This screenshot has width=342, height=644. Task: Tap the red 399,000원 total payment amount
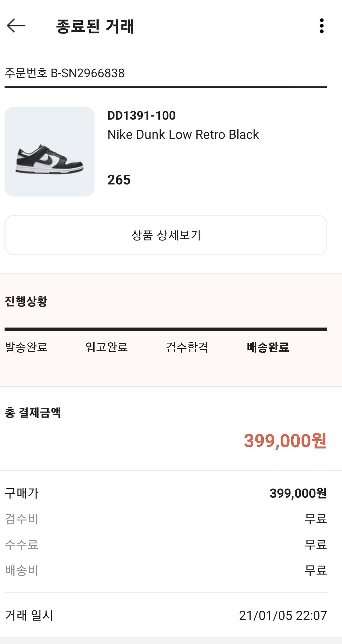tap(285, 441)
